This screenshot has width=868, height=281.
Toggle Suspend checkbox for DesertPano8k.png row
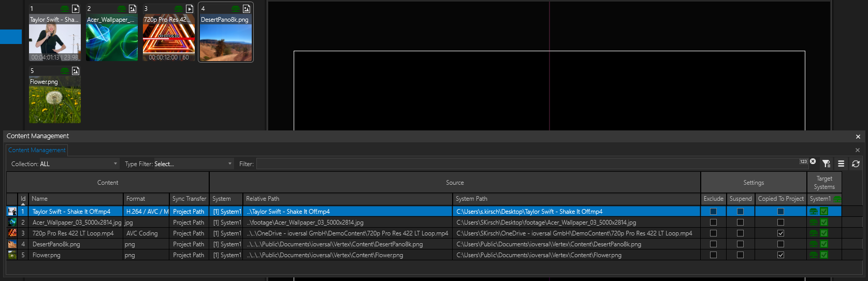pos(740,244)
